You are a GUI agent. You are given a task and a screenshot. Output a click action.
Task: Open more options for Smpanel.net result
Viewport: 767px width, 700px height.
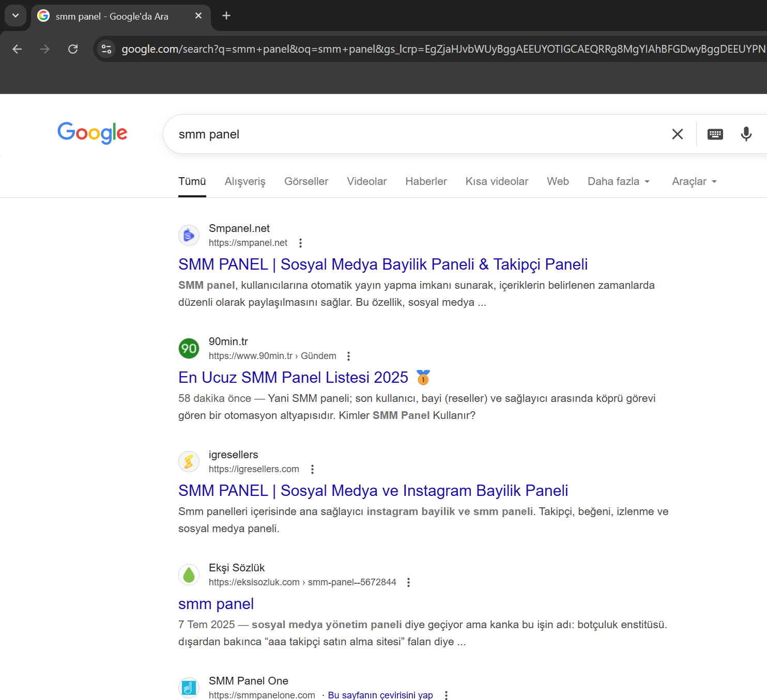click(301, 243)
